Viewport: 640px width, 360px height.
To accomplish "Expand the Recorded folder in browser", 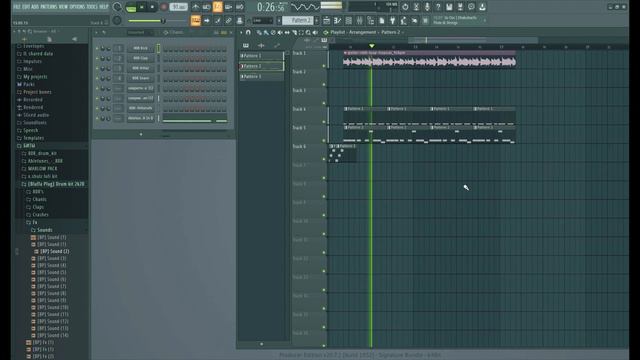I will [33, 100].
